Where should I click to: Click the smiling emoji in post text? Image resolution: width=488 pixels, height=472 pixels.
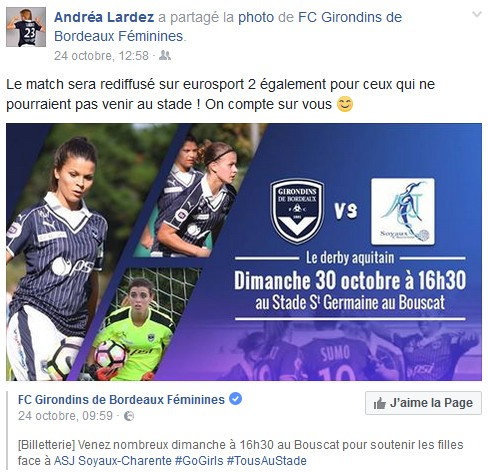pos(345,104)
